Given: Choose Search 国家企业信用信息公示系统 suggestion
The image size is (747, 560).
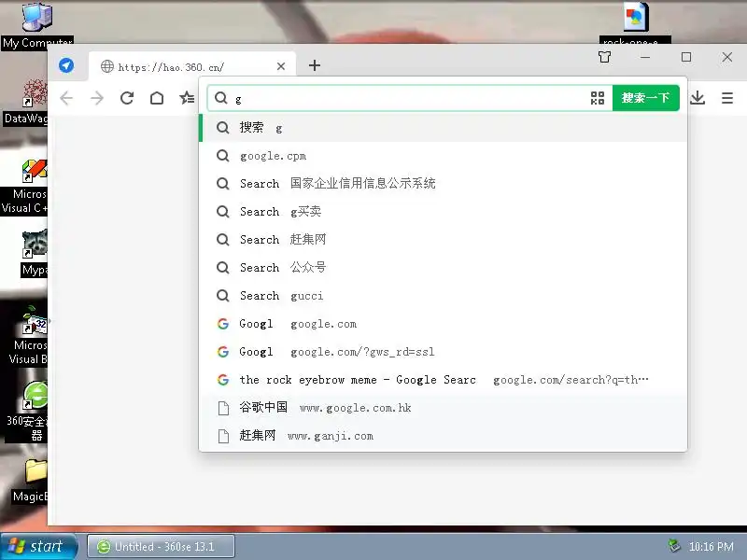Looking at the screenshot, I should click(x=443, y=183).
